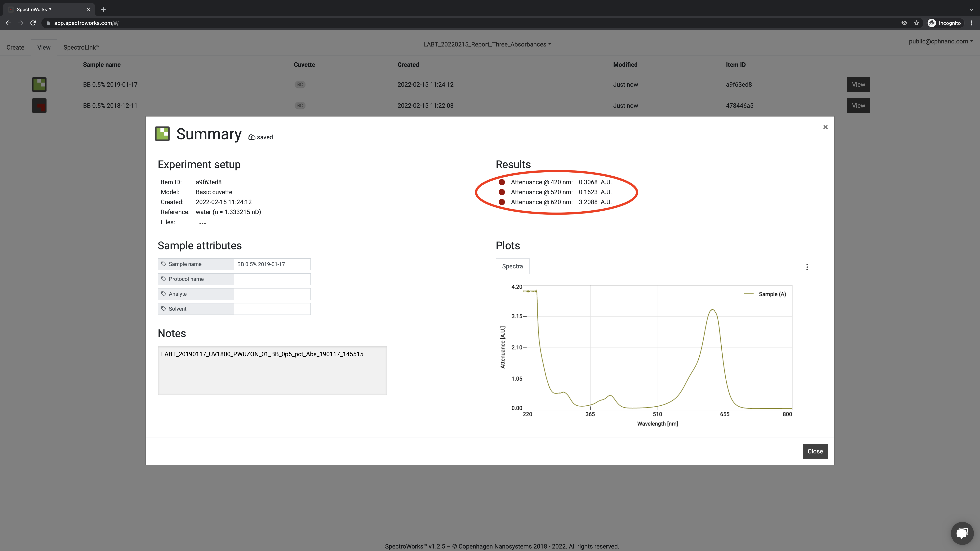The height and width of the screenshot is (551, 980).
Task: Click the Attenuance @ 420 nm value 0.3068
Action: pyautogui.click(x=588, y=182)
